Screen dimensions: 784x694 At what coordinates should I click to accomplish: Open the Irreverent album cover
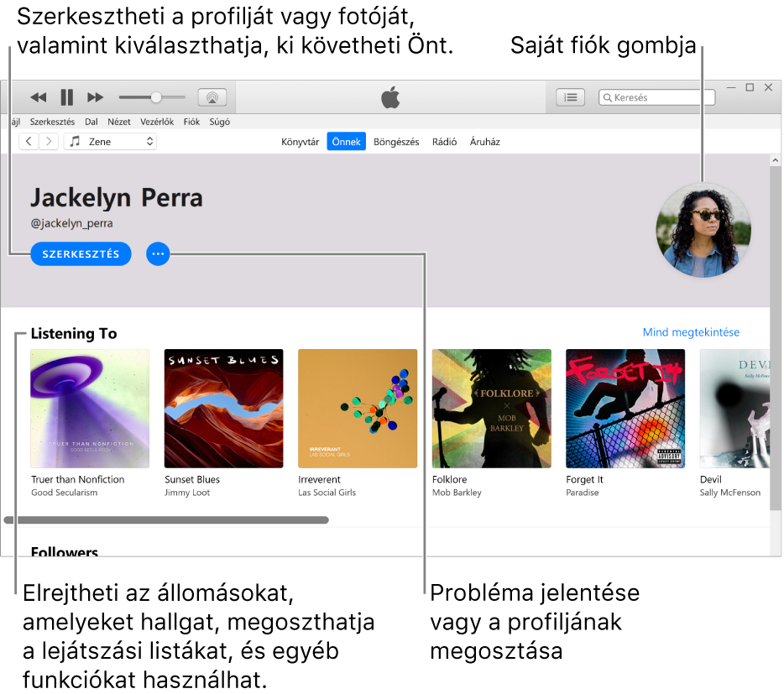[x=358, y=409]
